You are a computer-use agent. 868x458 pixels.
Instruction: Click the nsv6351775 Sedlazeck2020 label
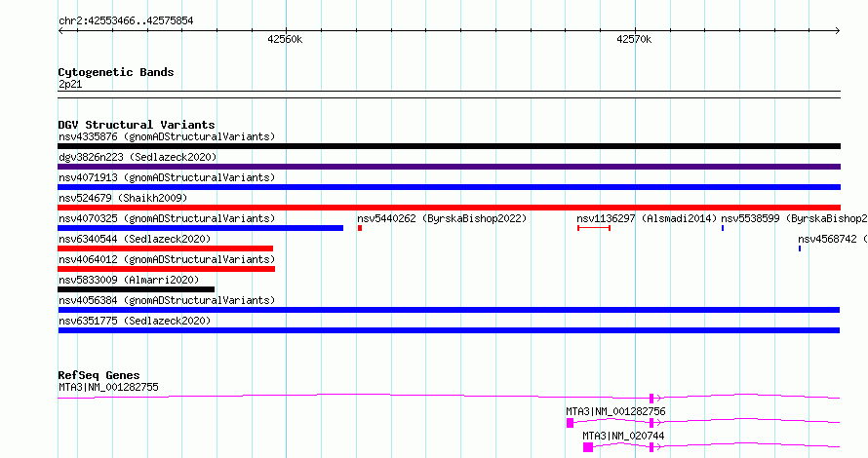coord(135,321)
